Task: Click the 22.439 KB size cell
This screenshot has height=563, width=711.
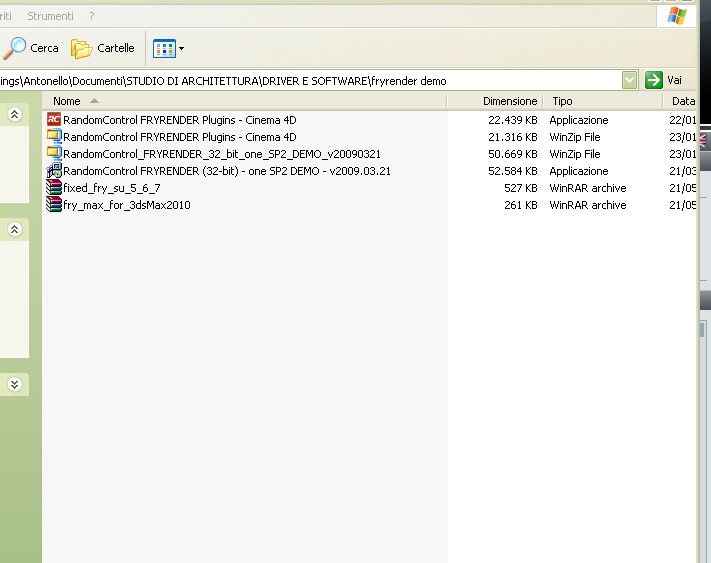Action: pos(512,120)
